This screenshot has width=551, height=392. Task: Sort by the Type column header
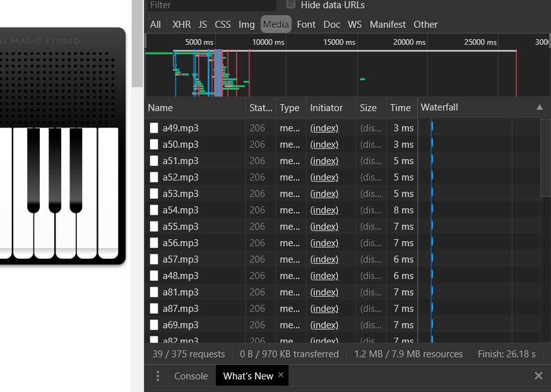(x=291, y=107)
